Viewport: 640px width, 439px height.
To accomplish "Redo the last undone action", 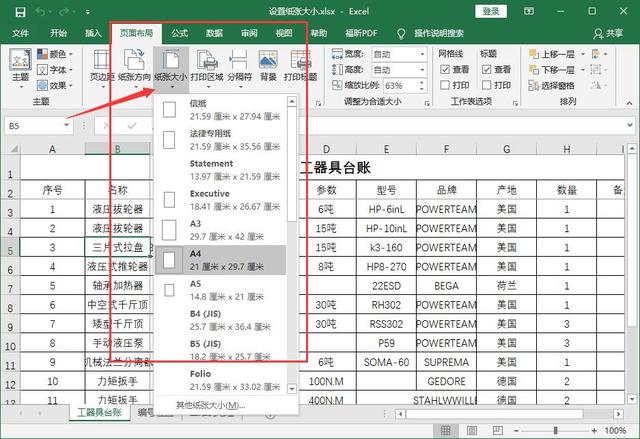I will pos(64,12).
